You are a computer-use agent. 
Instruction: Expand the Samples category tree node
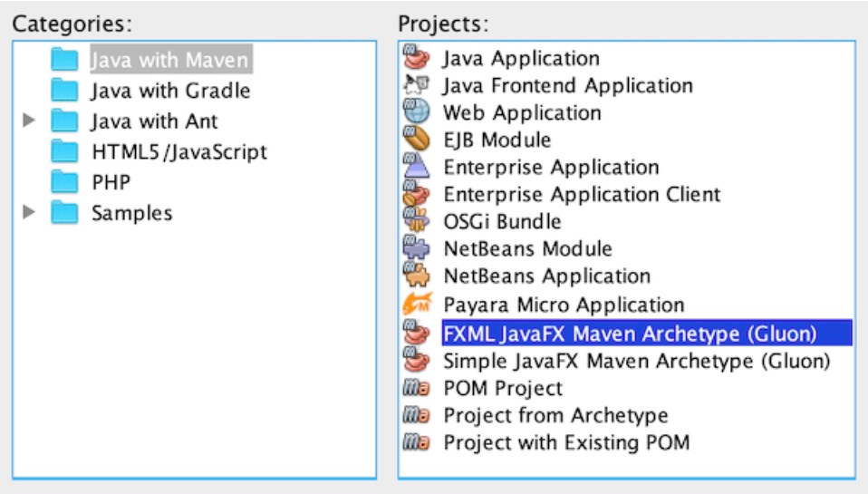(x=29, y=211)
